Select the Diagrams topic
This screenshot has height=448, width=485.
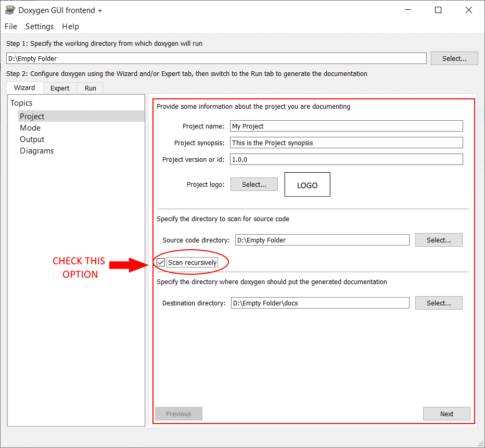(x=36, y=150)
